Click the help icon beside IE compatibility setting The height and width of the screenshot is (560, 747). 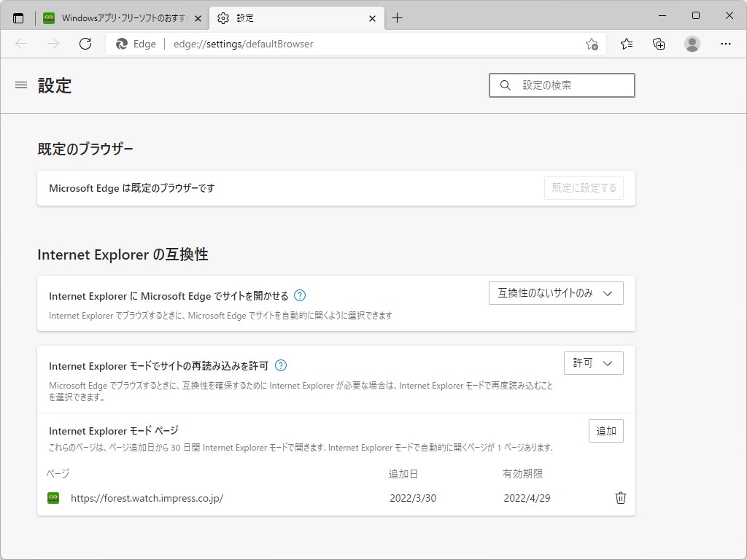(299, 295)
